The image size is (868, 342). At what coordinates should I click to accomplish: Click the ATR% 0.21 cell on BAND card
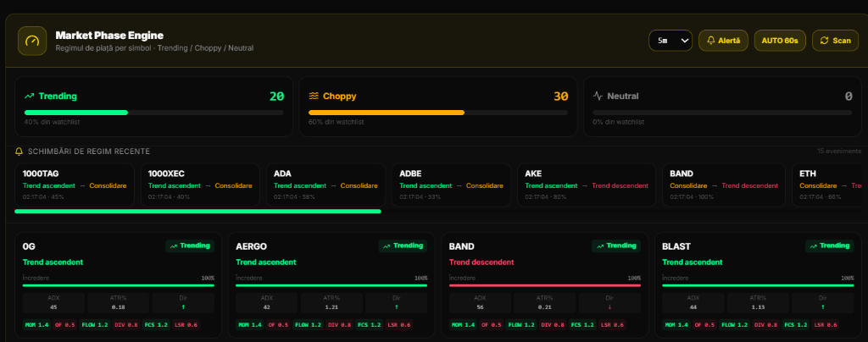544,303
